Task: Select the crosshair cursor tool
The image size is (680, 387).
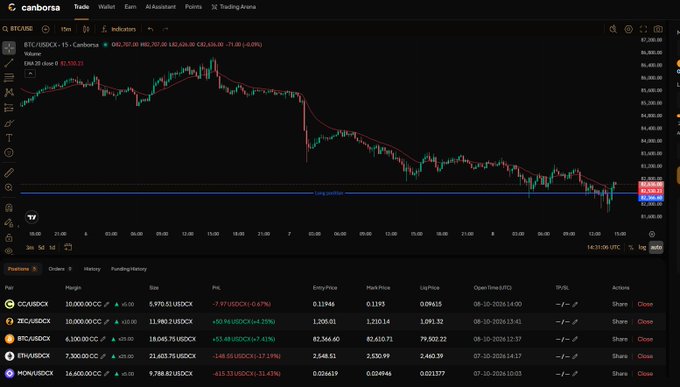Action: coord(9,48)
